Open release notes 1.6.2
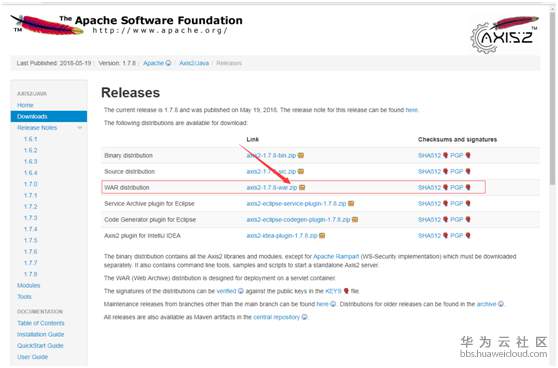Viewport: 558px width, 368px height. (31, 150)
